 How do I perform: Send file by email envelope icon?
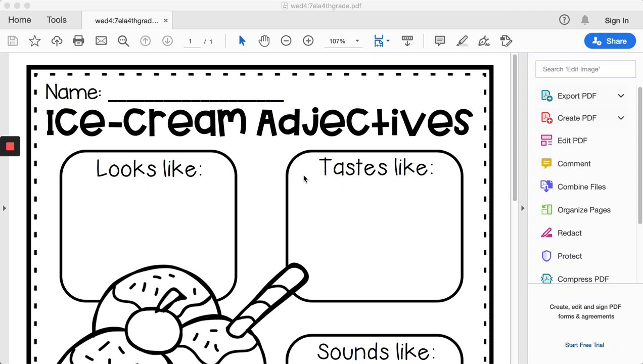(101, 41)
